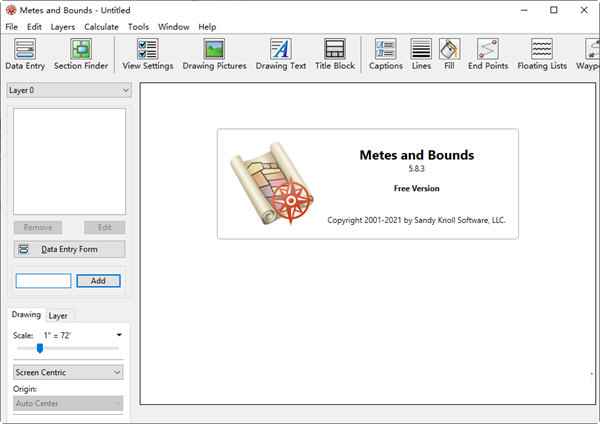Open the Screen Centric dropdown
Image resolution: width=600 pixels, height=424 pixels.
click(69, 372)
